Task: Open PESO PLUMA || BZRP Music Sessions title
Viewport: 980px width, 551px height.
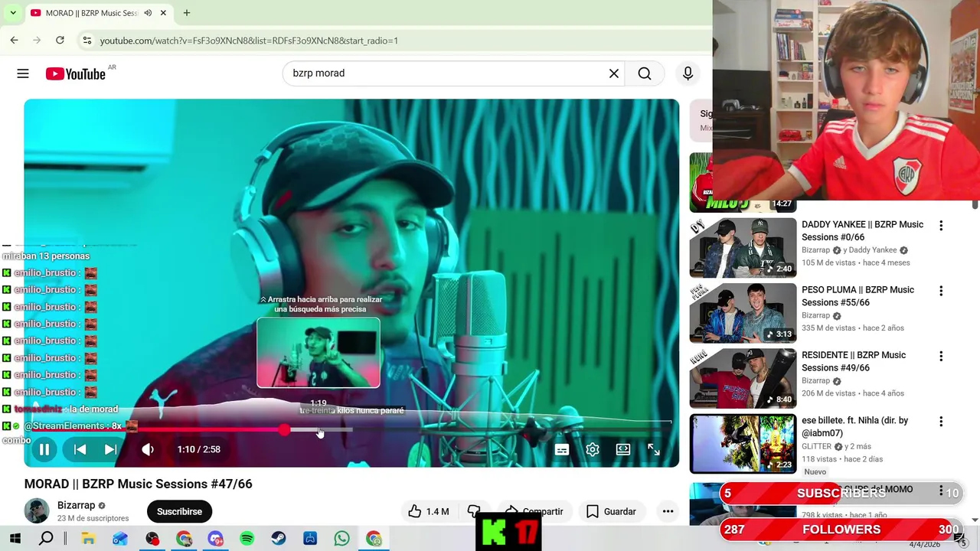Action: point(857,296)
